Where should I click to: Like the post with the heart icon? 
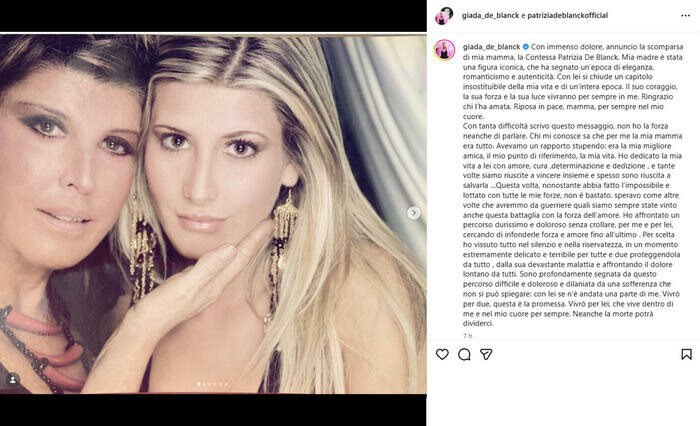click(x=442, y=354)
